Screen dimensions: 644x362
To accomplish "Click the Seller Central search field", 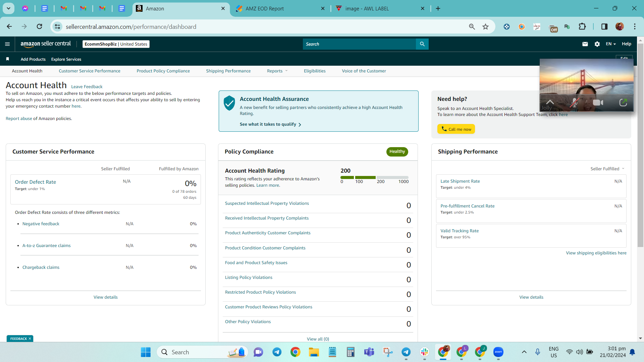I will (359, 44).
